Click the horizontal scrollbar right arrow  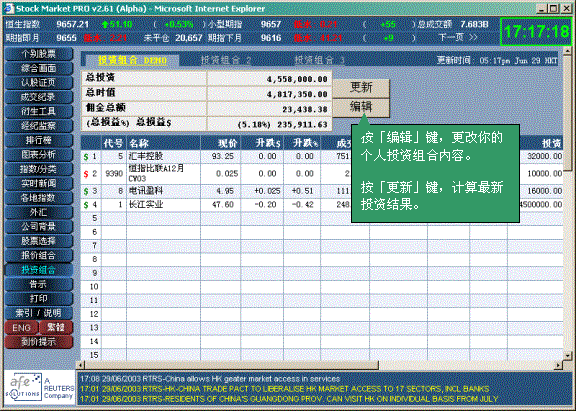click(x=559, y=365)
